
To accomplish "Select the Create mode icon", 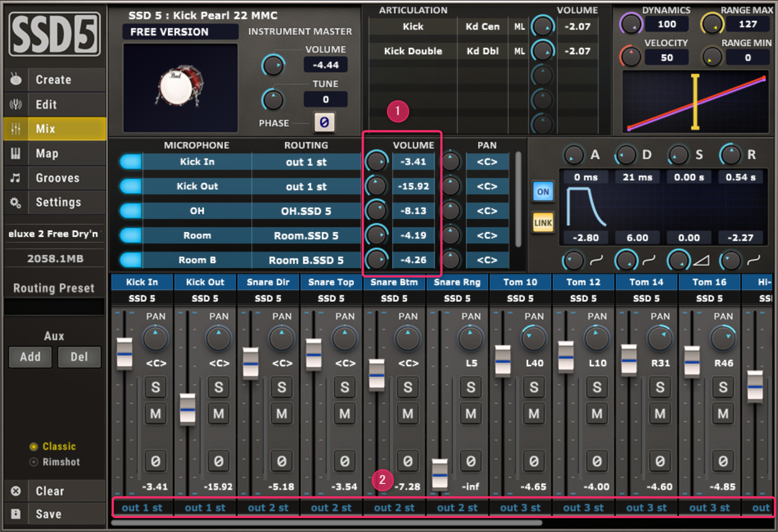I will click(x=15, y=80).
